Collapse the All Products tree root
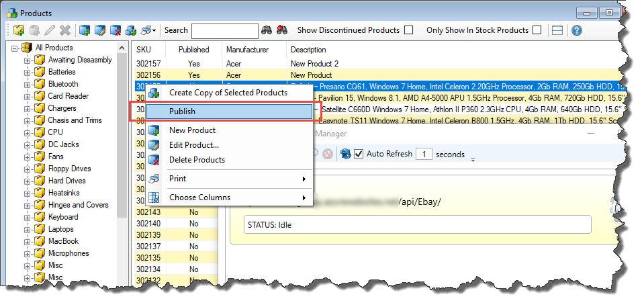644x307 pixels. point(15,48)
